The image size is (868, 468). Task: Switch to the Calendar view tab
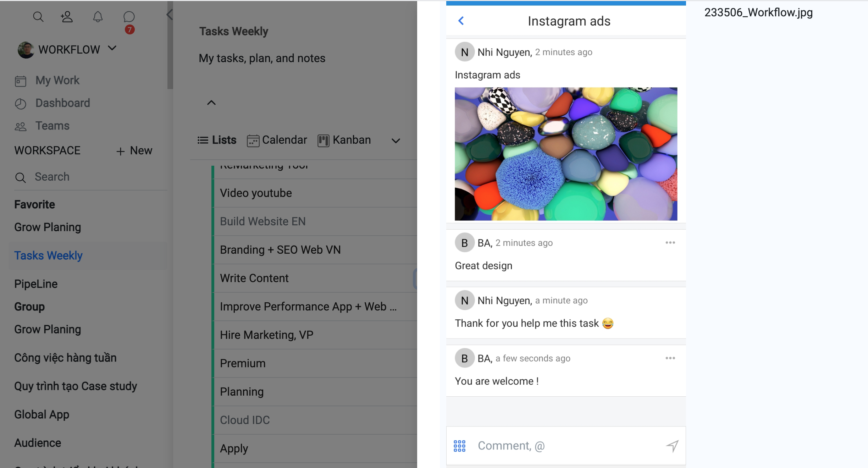click(277, 140)
